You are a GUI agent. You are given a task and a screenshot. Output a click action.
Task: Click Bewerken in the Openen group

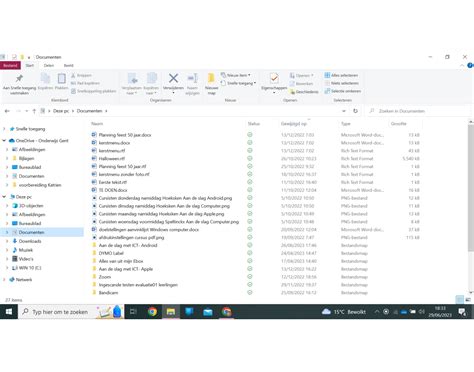tap(301, 84)
